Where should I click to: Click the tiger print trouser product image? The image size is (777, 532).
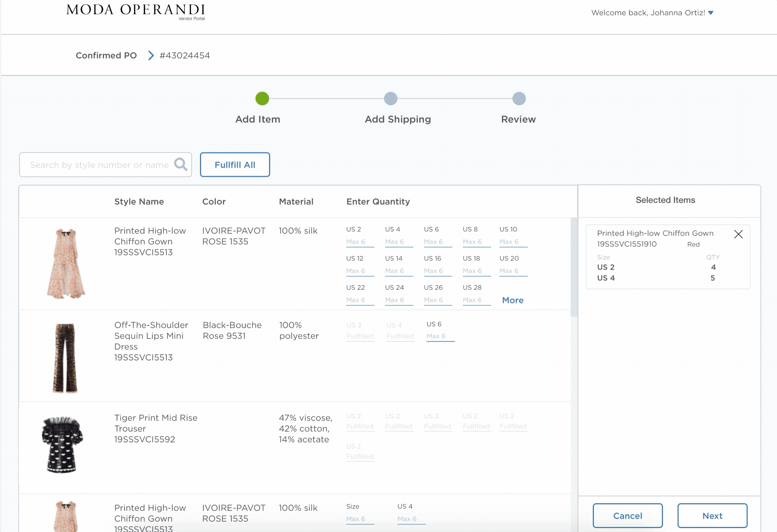(65, 358)
